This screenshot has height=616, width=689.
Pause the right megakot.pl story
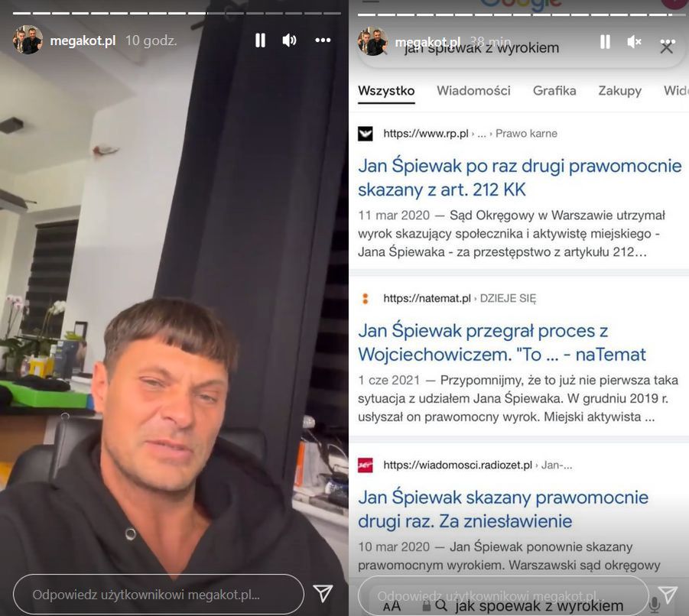pyautogui.click(x=605, y=42)
